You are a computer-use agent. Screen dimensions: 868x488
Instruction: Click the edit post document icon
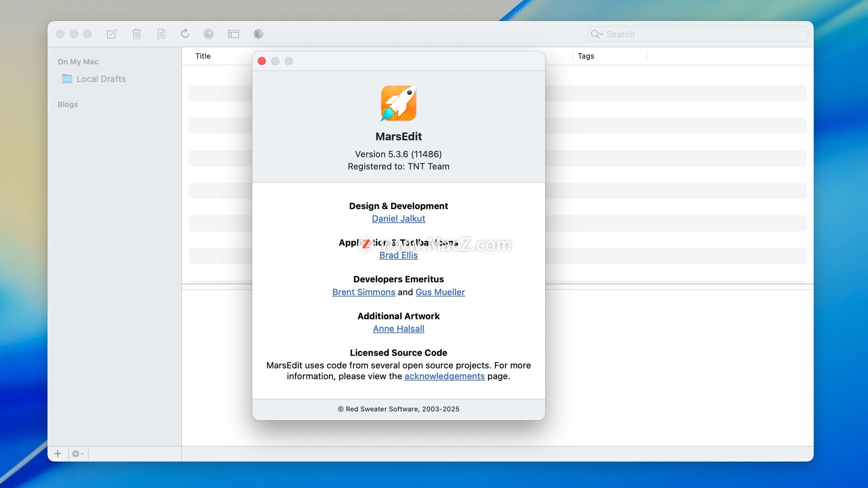pos(161,34)
